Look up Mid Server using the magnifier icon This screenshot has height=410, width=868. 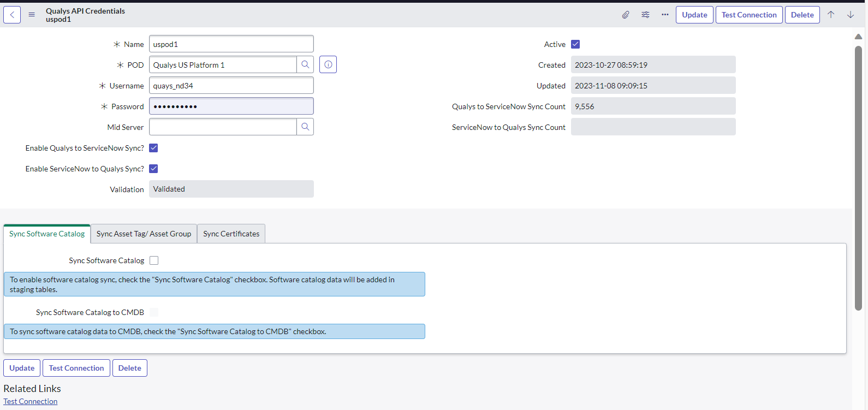[305, 127]
